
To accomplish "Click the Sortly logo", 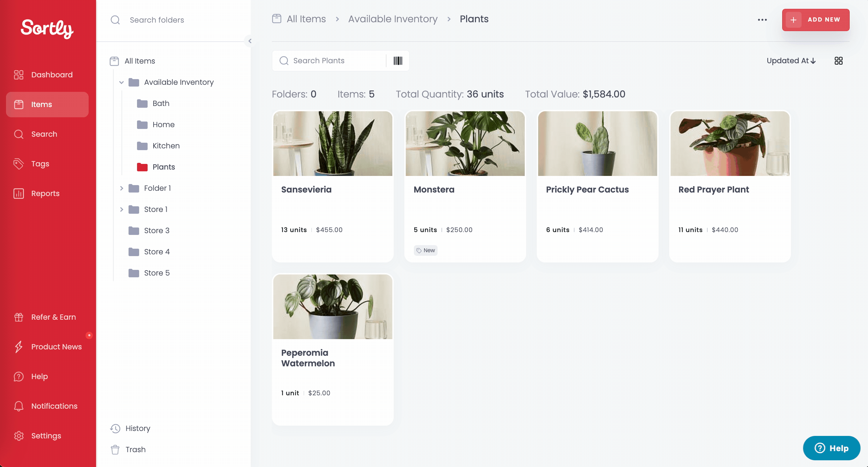I will point(47,29).
